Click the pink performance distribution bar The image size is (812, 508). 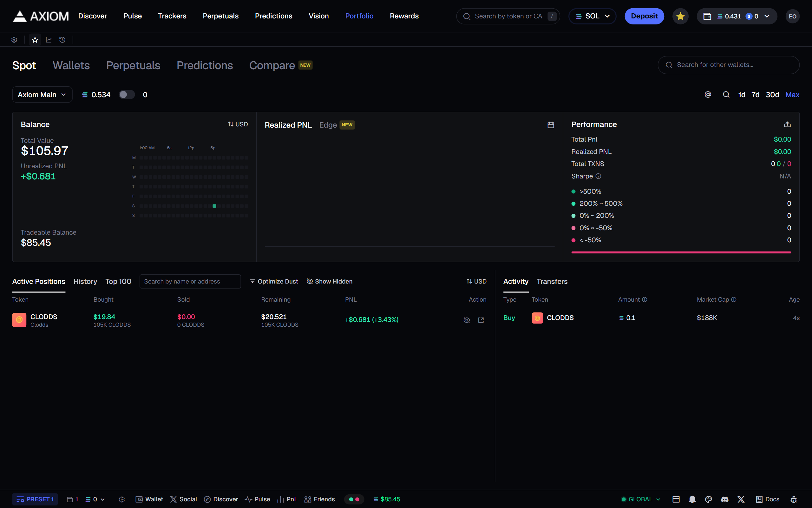point(681,252)
